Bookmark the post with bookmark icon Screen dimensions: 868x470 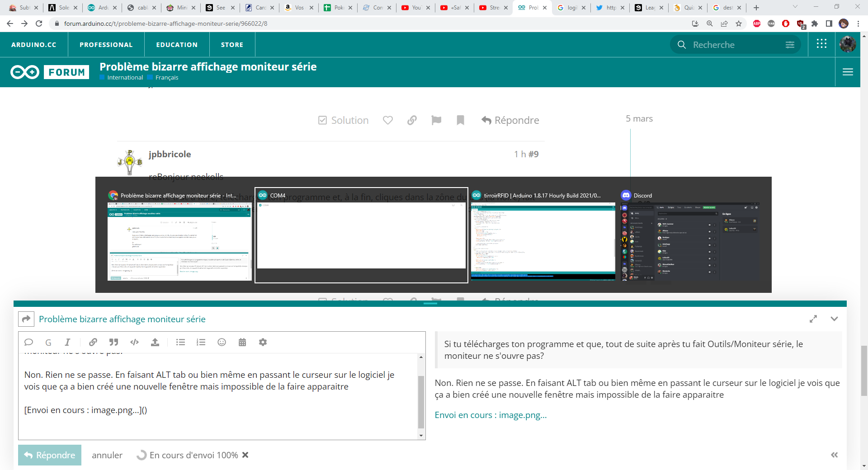tap(460, 120)
